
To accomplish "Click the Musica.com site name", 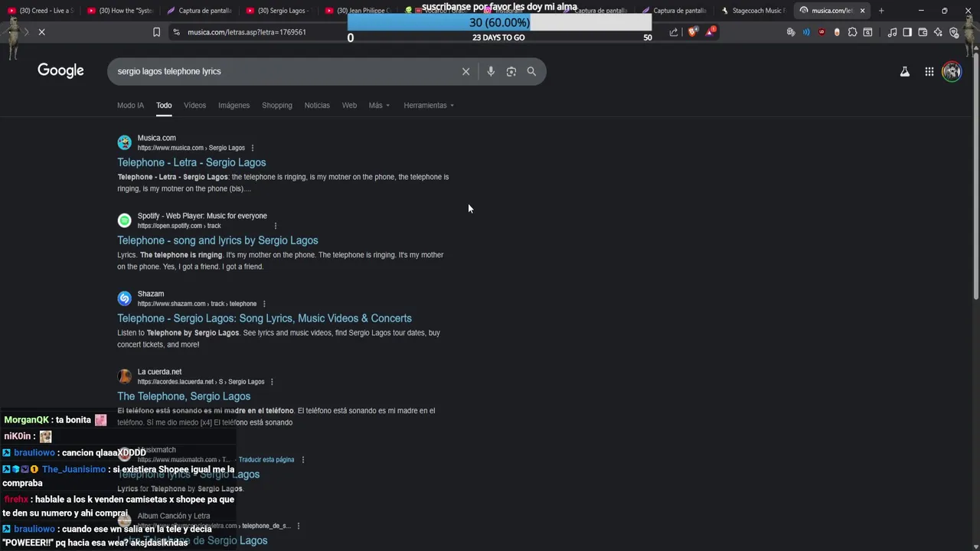I will [156, 138].
